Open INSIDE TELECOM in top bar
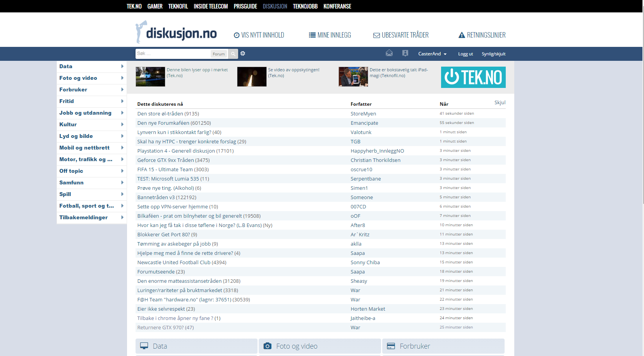Viewport: 644px width, 356px height. coord(211,6)
